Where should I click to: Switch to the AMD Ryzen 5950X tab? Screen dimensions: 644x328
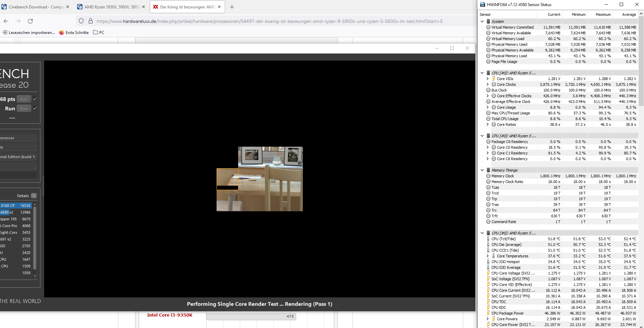click(x=111, y=6)
